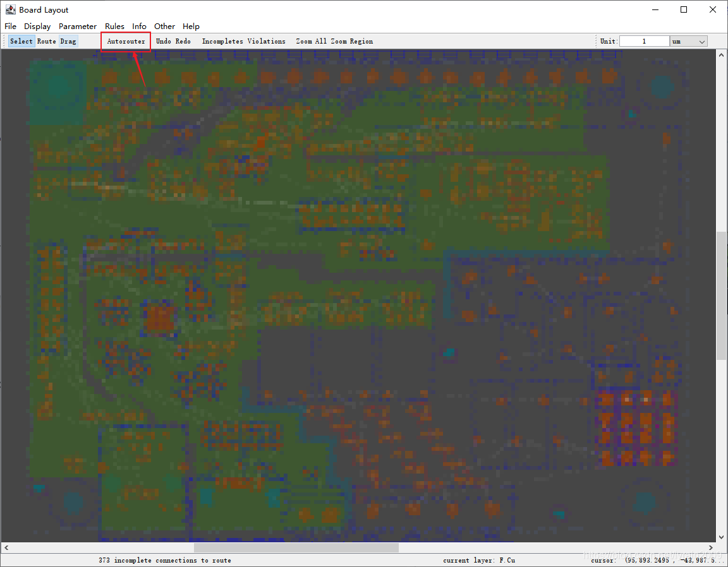Click the Undo button

164,41
